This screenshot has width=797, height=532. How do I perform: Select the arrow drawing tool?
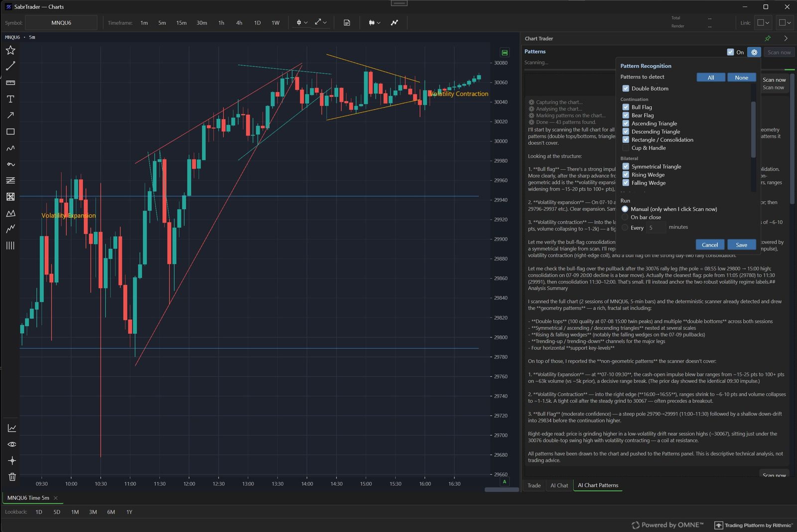[10, 115]
